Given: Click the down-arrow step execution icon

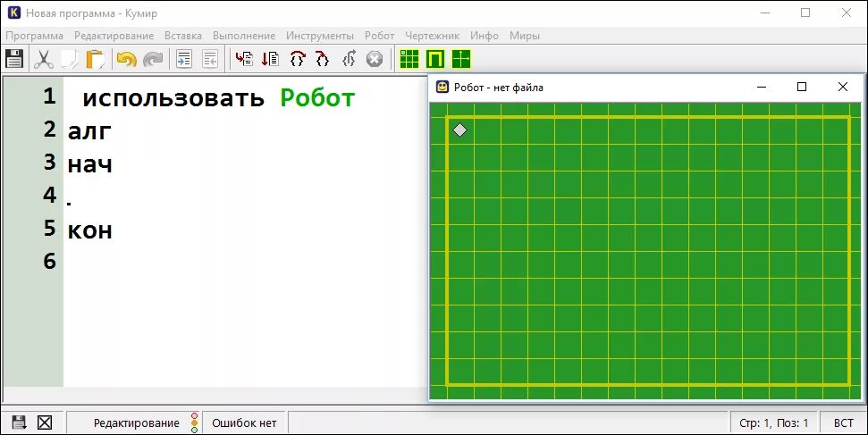Looking at the screenshot, I should (270, 59).
